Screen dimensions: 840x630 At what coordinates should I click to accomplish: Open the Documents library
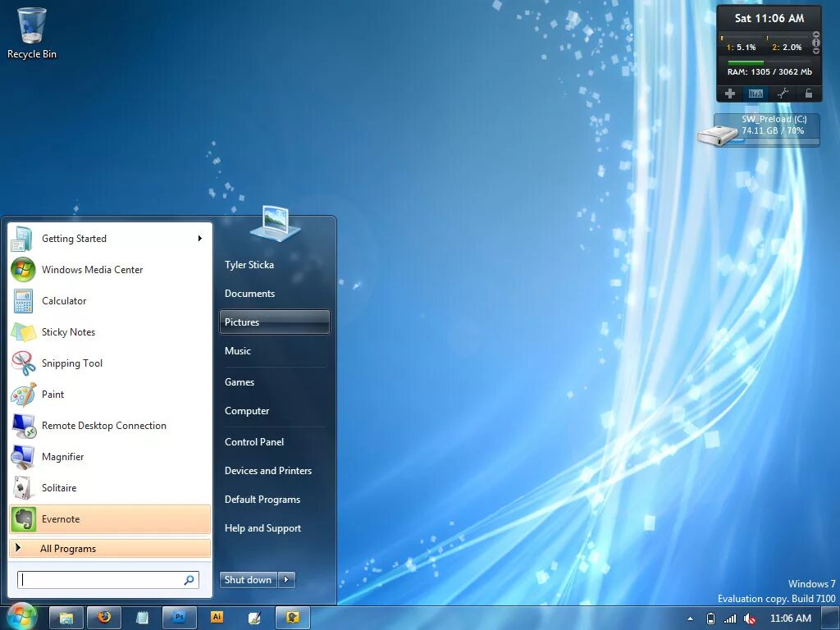[x=274, y=294]
